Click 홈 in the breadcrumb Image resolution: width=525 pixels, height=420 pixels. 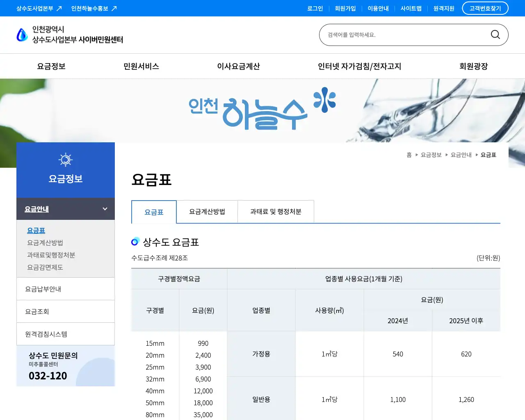point(409,155)
